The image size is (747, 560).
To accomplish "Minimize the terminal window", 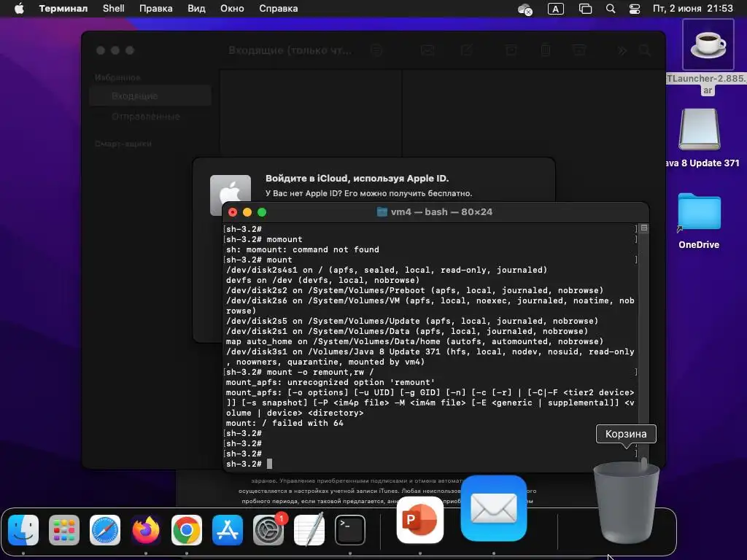I will pos(247,212).
